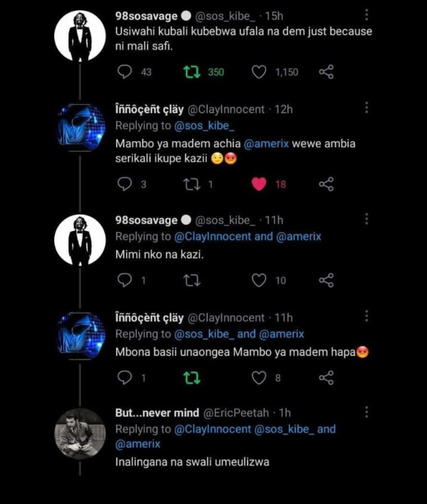Open more options on the top tweet
This screenshot has height=504, width=427.
click(x=367, y=15)
